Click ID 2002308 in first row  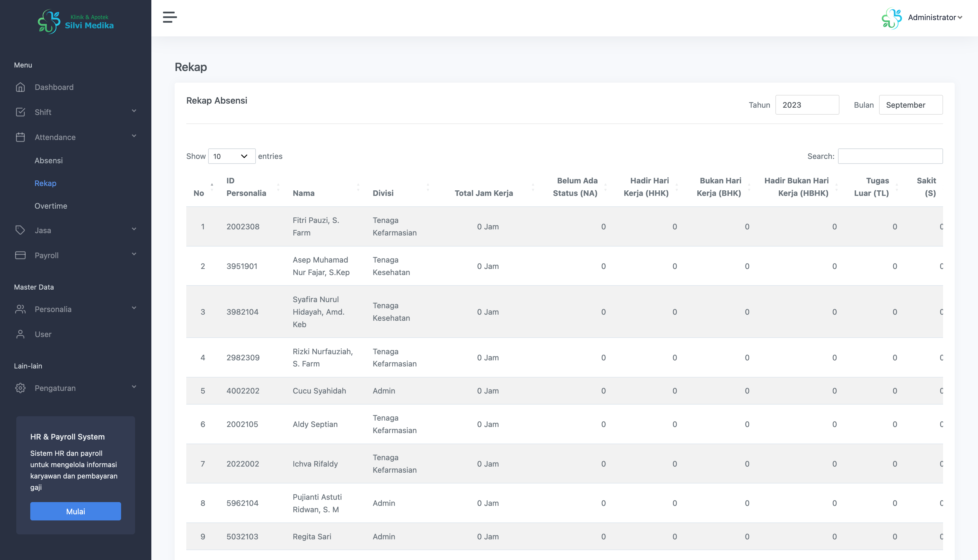[243, 227]
